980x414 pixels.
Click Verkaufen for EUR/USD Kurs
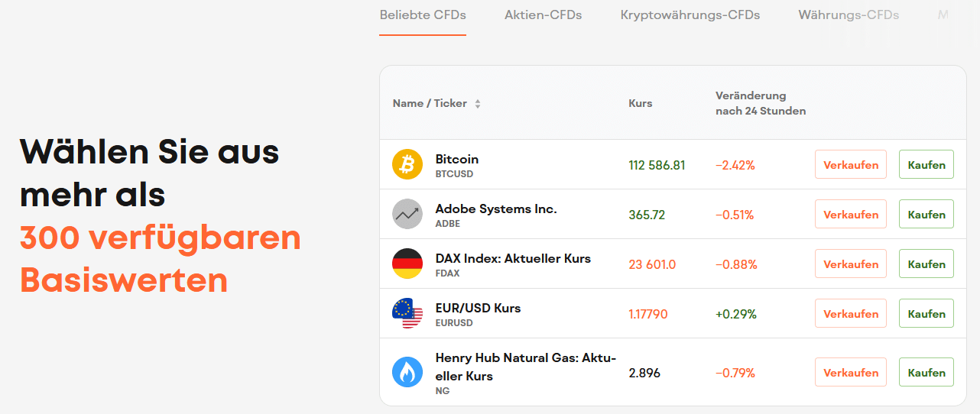tap(851, 313)
